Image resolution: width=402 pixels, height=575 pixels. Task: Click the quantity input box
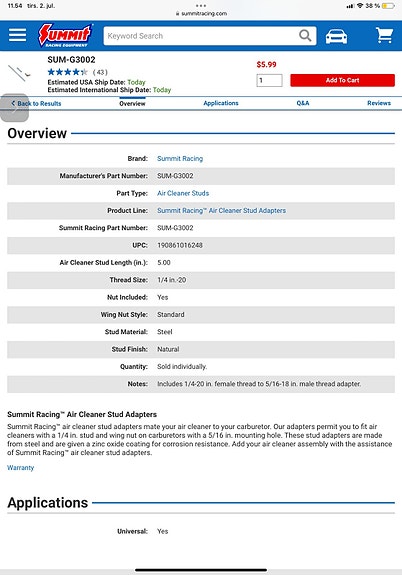click(x=269, y=80)
